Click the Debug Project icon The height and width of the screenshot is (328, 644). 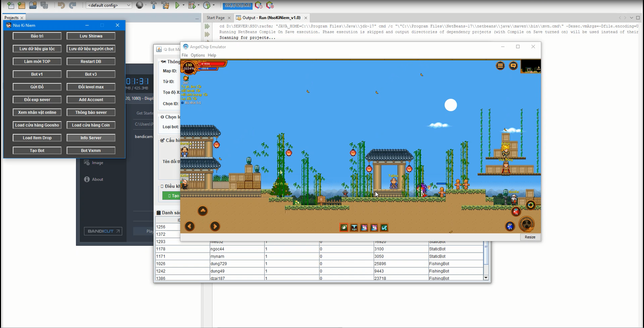click(192, 5)
